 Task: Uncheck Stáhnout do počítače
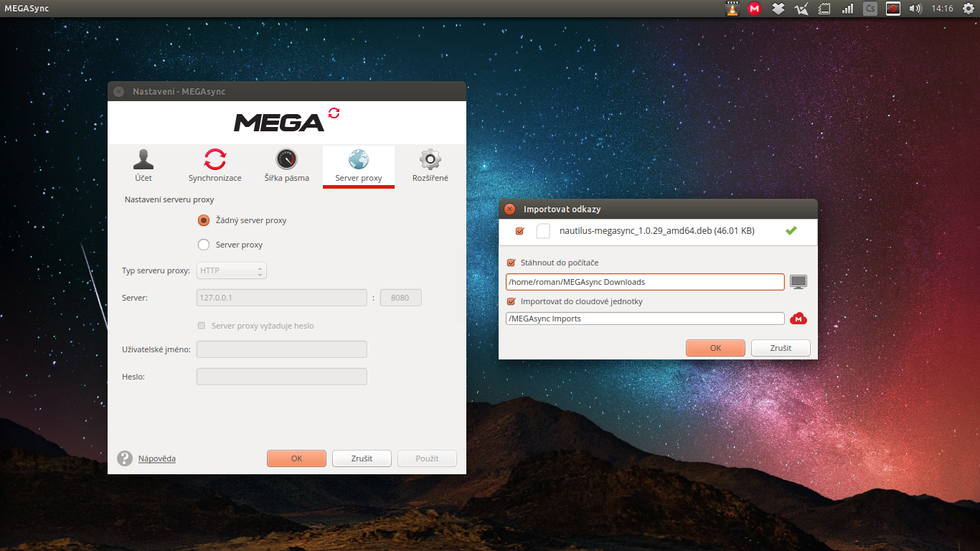(x=511, y=263)
